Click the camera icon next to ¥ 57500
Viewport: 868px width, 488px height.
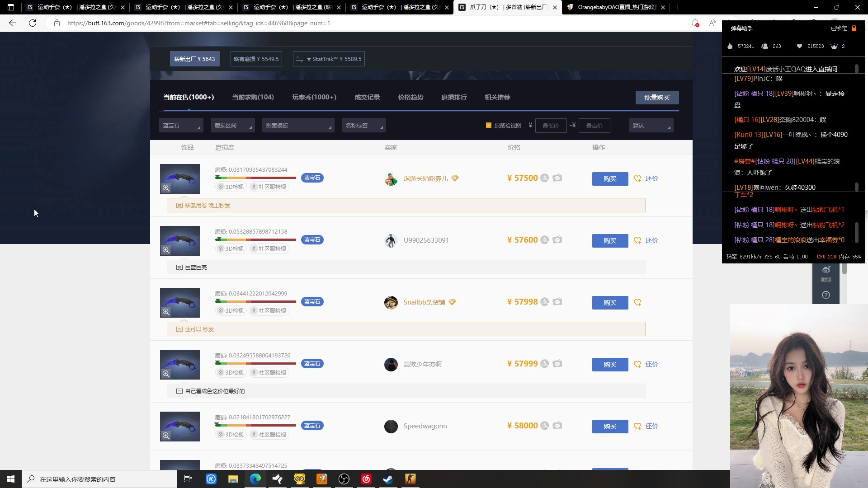[x=557, y=178]
